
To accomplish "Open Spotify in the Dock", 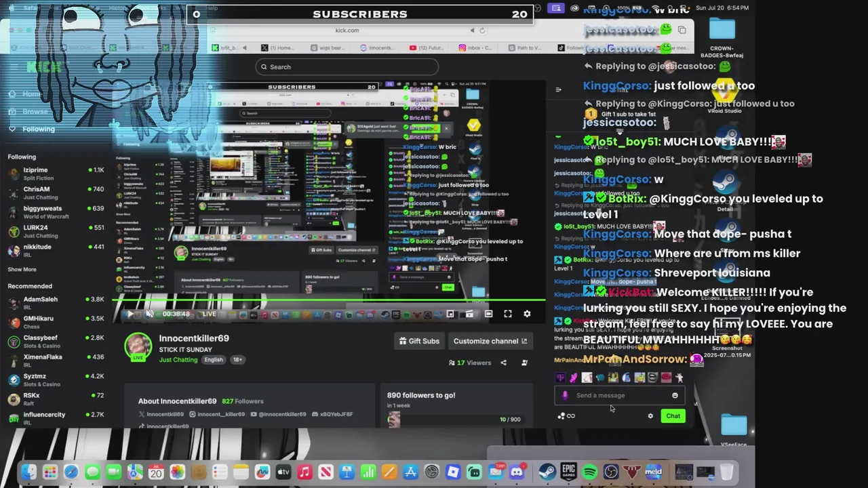I will pyautogui.click(x=589, y=472).
